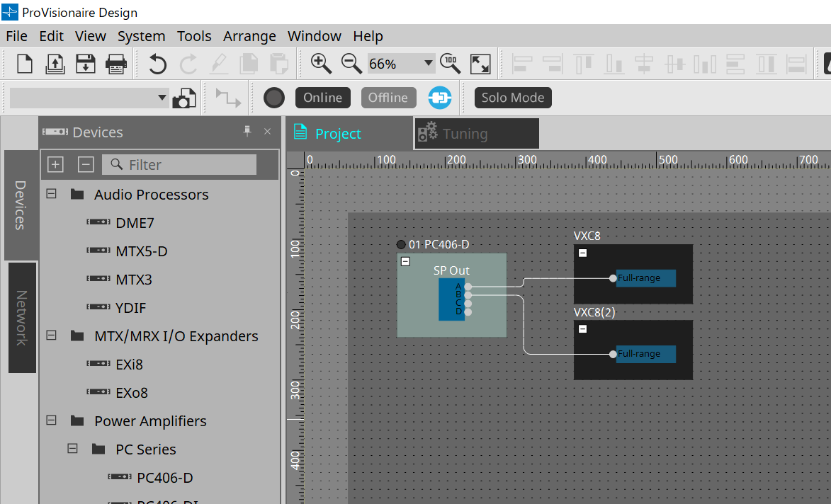Click the Print icon

(116, 64)
